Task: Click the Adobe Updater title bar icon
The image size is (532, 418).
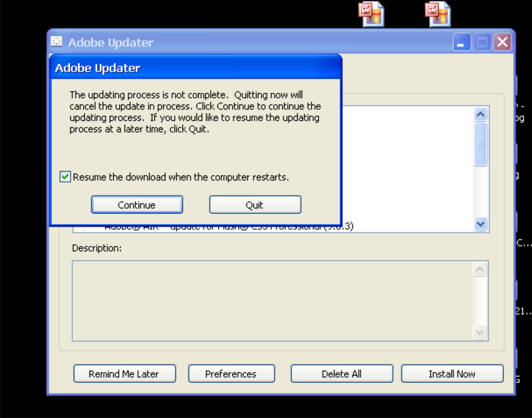Action: pyautogui.click(x=57, y=41)
